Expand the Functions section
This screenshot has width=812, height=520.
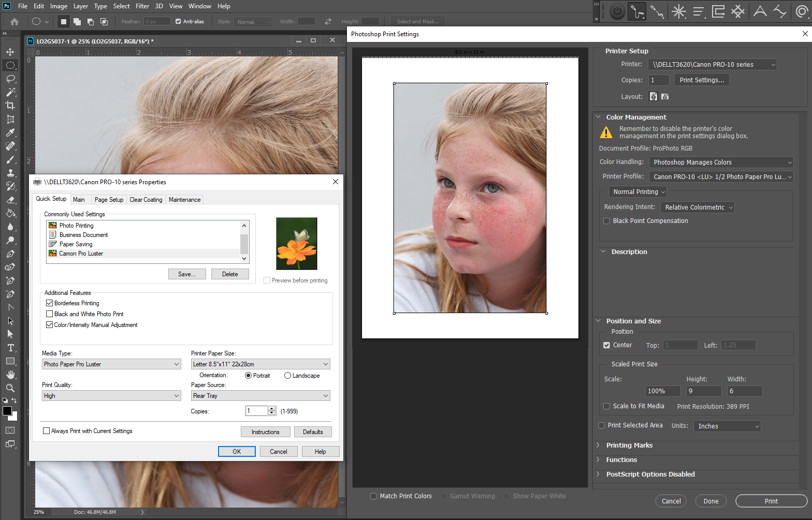pos(598,460)
